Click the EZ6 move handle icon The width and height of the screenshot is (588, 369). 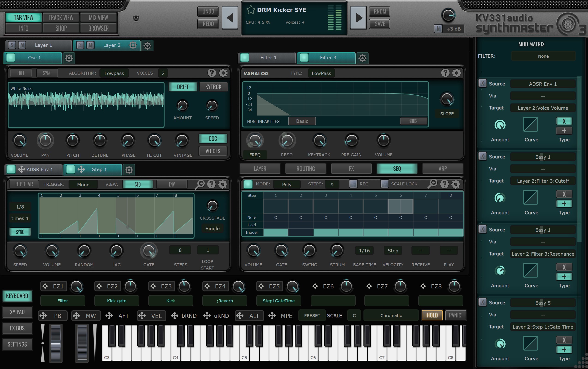click(315, 286)
